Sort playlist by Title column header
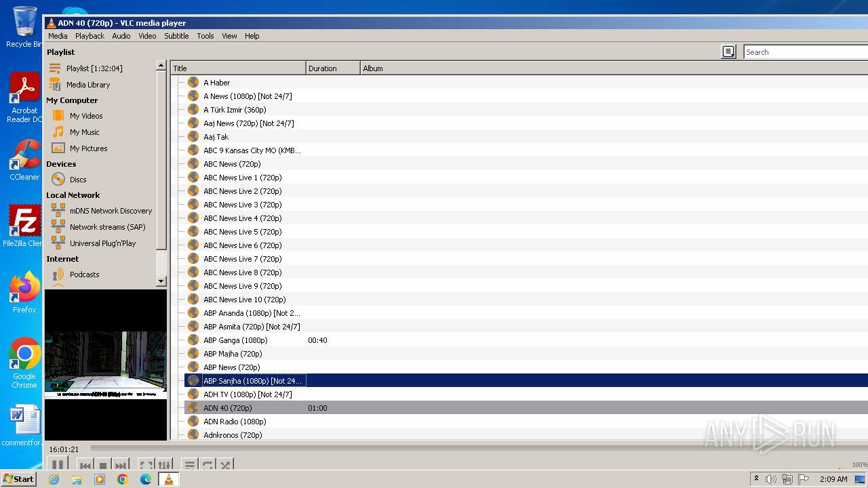The height and width of the screenshot is (488, 868). (238, 68)
